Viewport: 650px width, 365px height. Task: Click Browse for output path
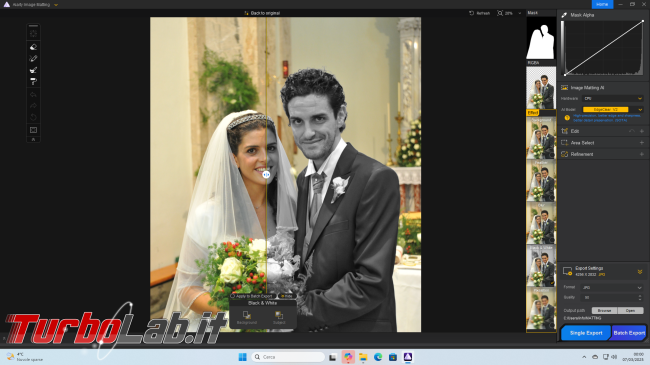(604, 310)
